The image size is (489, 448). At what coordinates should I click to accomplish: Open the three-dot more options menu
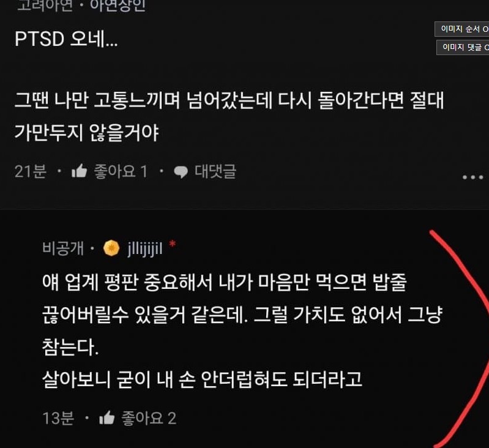(473, 177)
